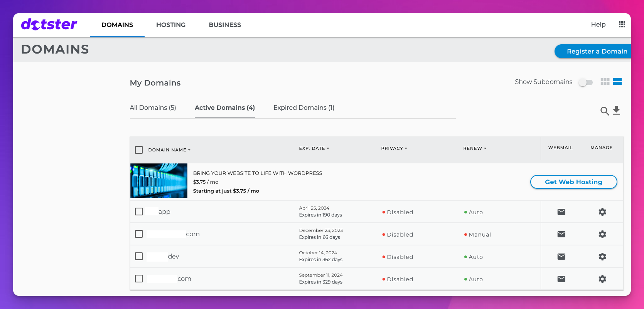Open the Domains nav tab
Screen dimensions: 644x309
point(117,25)
